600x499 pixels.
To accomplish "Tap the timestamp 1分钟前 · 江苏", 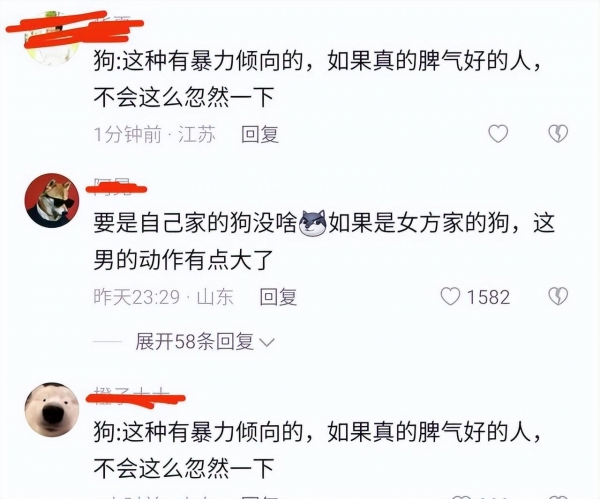I will tap(155, 134).
